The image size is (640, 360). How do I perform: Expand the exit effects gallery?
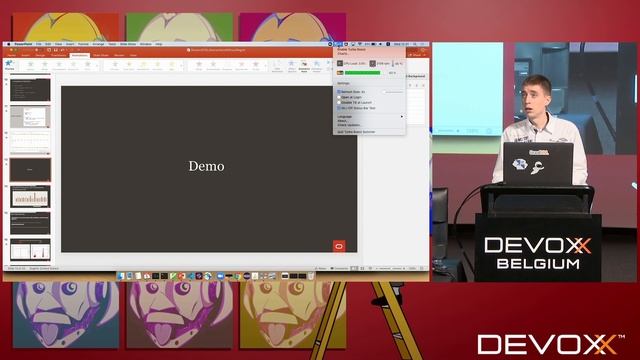[266, 65]
